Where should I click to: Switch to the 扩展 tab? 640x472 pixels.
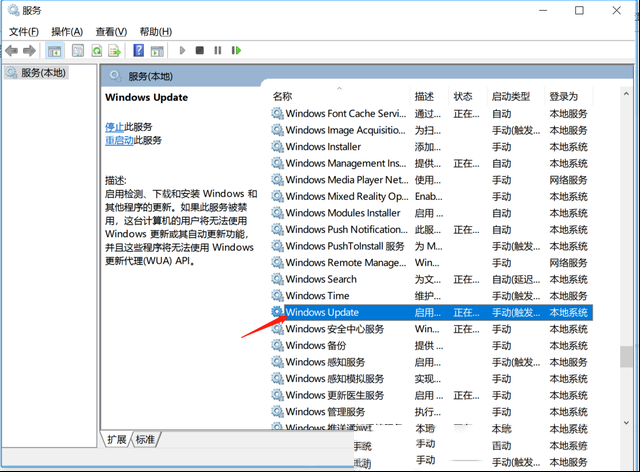[x=117, y=439]
